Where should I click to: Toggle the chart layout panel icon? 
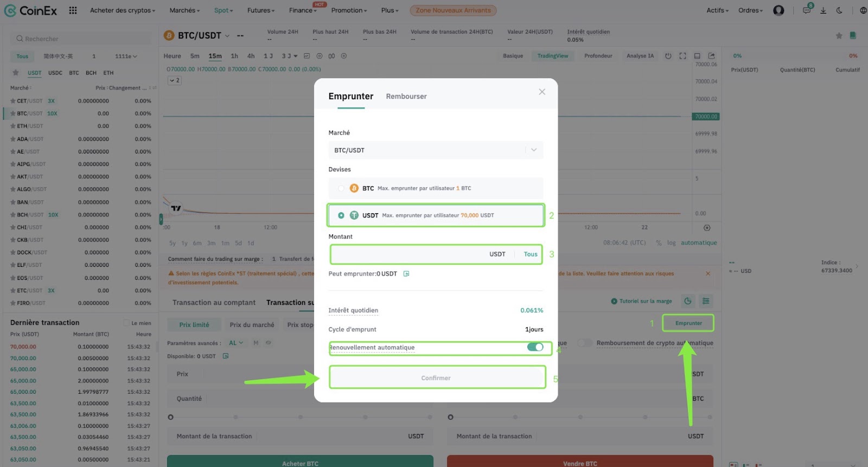point(697,56)
